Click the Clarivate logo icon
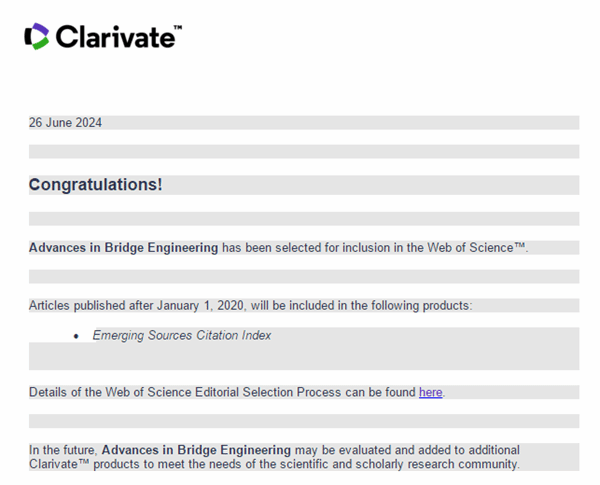The width and height of the screenshot is (600, 485). (x=37, y=37)
